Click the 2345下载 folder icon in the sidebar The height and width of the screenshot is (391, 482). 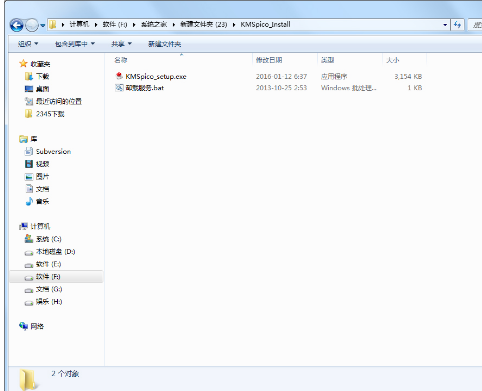point(29,114)
